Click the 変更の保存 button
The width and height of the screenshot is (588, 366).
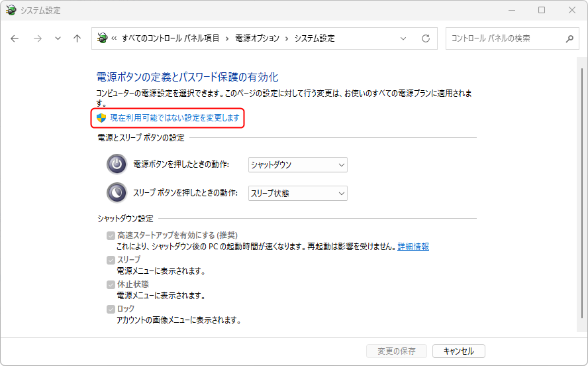(397, 351)
